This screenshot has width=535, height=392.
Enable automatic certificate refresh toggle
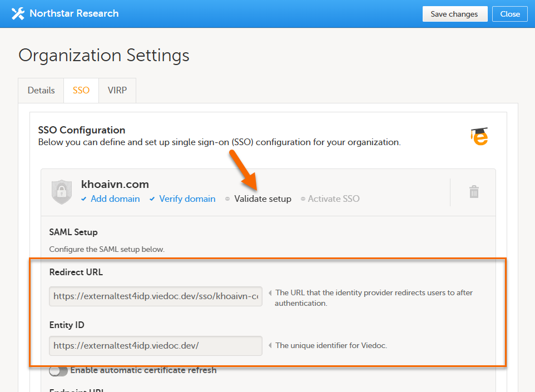coord(58,370)
